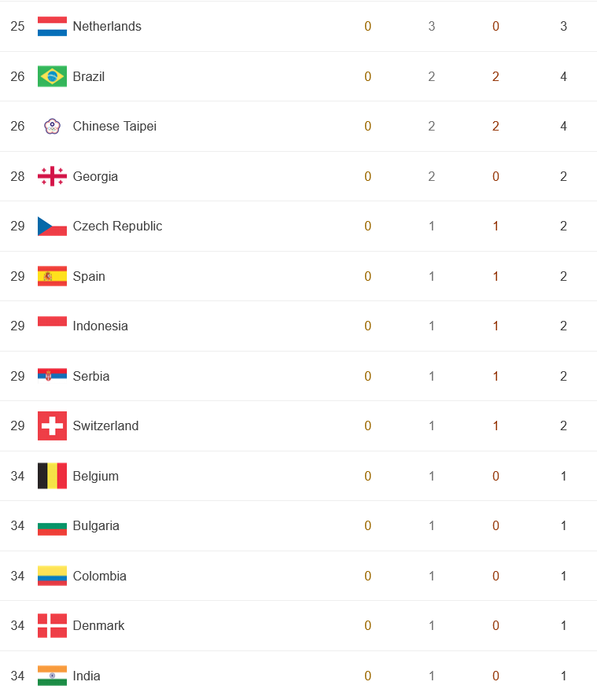This screenshot has height=700, width=597.
Task: Click the Colombia flag icon
Action: click(x=52, y=576)
